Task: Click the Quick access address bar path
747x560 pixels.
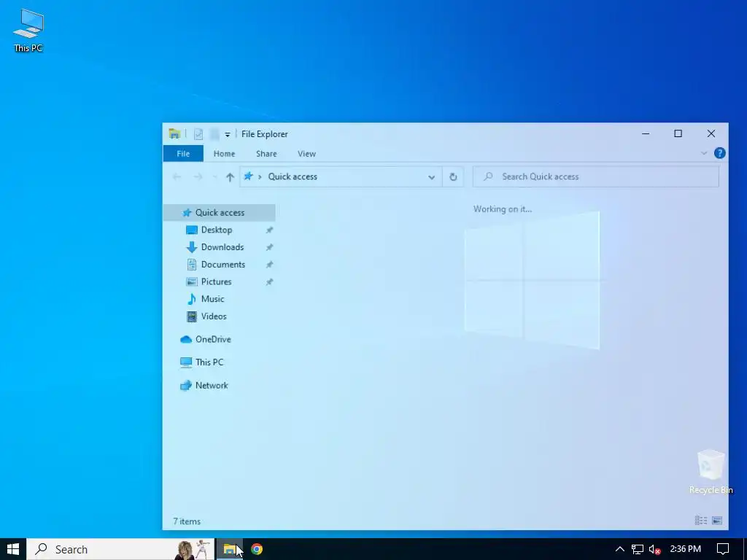Action: pos(293,176)
